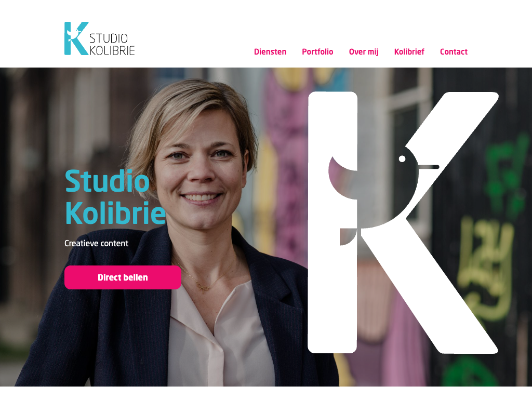Open the Over mij page
Screen dimensions: 532x399
[363, 51]
